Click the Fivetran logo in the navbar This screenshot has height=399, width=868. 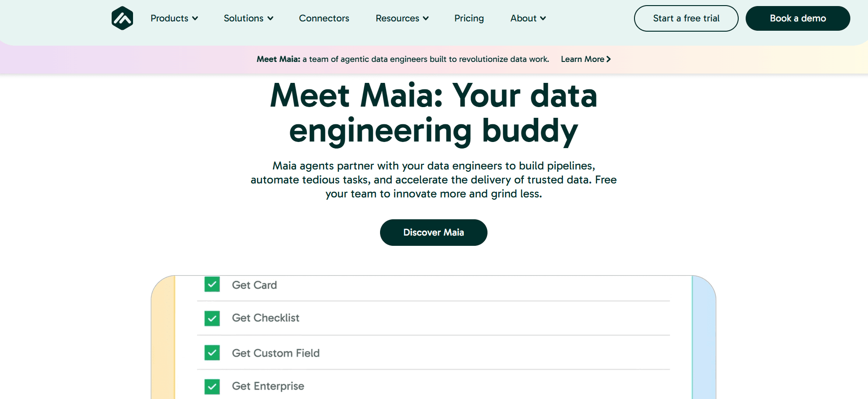[122, 18]
